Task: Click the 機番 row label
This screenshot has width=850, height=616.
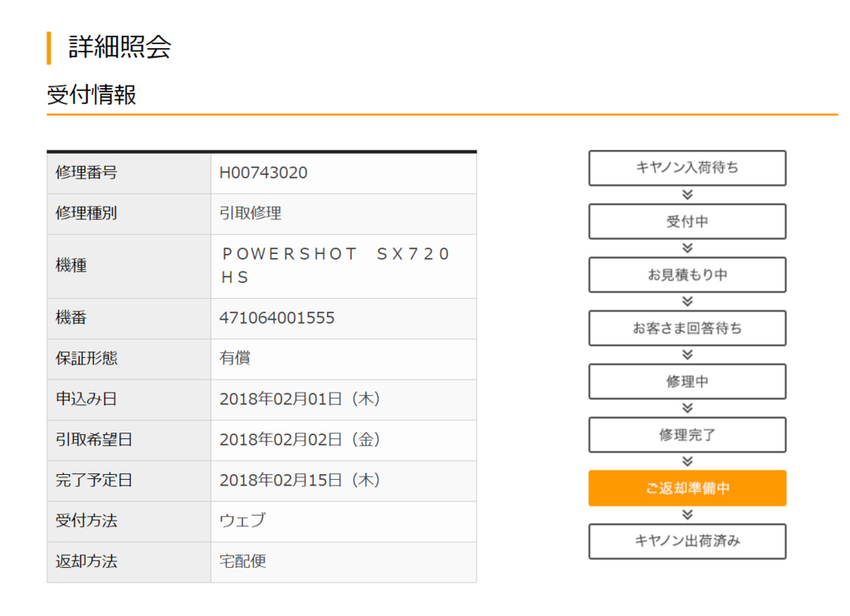Action: [x=71, y=318]
